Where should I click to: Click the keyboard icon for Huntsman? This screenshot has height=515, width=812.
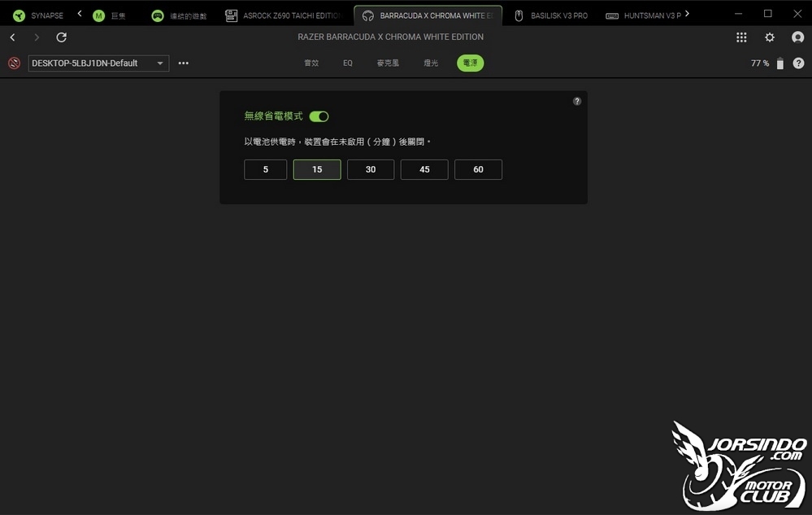coord(611,16)
